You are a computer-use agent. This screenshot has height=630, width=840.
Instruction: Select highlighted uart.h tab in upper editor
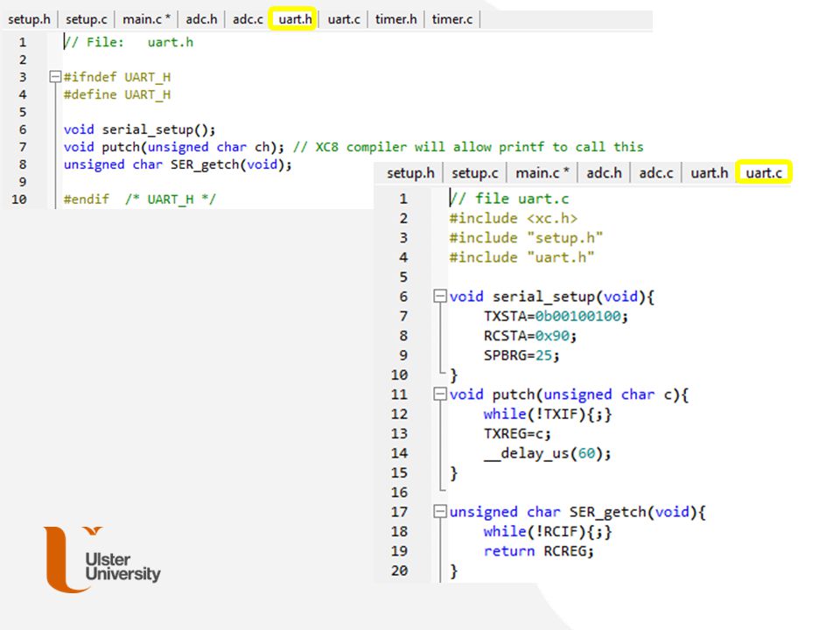point(292,18)
